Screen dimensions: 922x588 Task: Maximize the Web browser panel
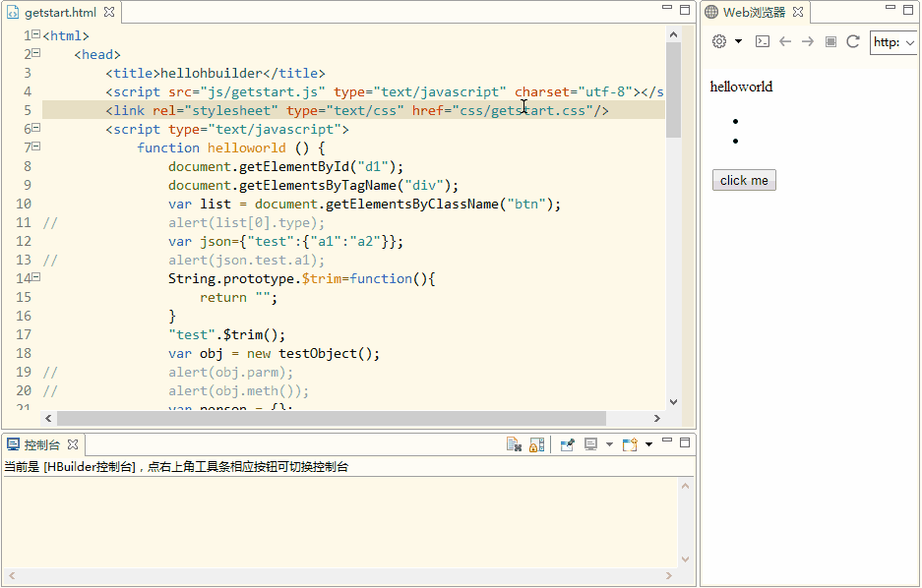[908, 10]
